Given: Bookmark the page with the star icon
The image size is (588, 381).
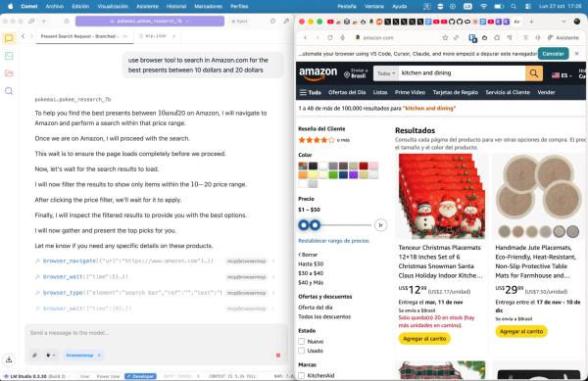Looking at the screenshot, I should tap(445, 37).
